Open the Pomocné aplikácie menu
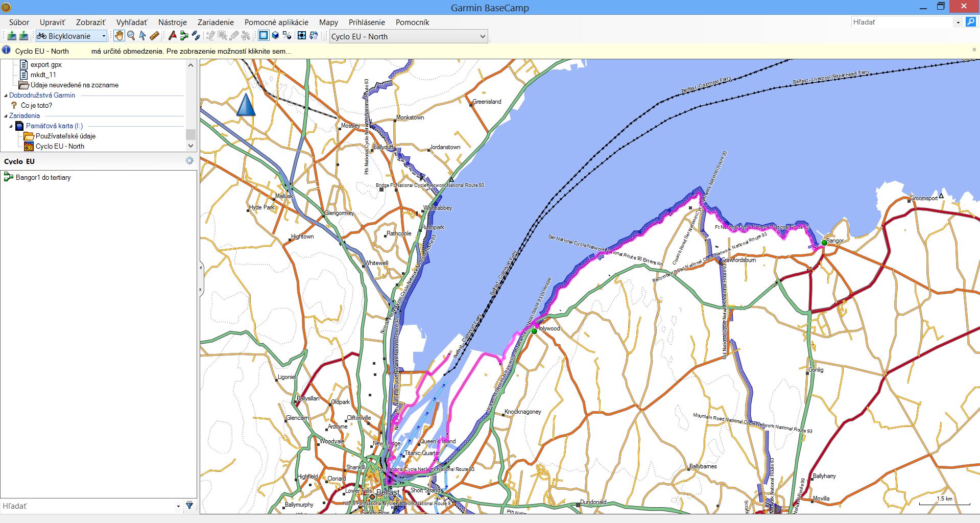Viewport: 980px width, 523px height. 276,22
